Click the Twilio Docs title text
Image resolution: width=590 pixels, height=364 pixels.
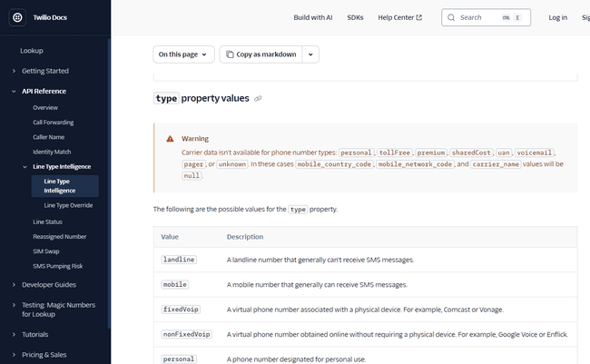click(50, 17)
